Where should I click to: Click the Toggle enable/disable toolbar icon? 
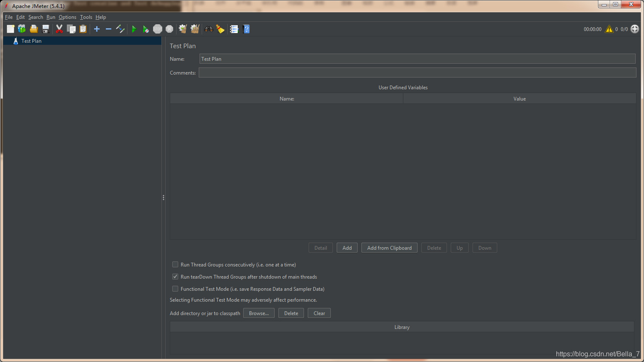[120, 29]
